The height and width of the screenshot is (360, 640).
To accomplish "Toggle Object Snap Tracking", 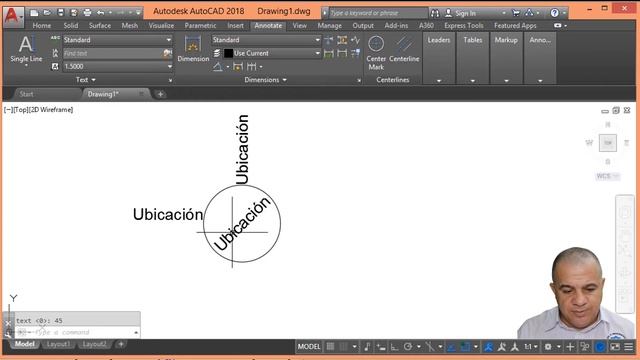I will 451,347.
